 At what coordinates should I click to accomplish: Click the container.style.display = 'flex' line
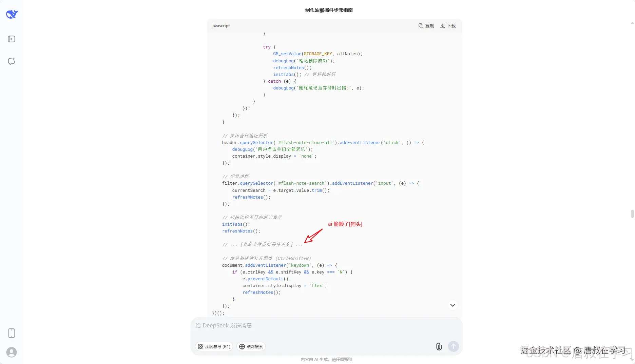(285, 286)
